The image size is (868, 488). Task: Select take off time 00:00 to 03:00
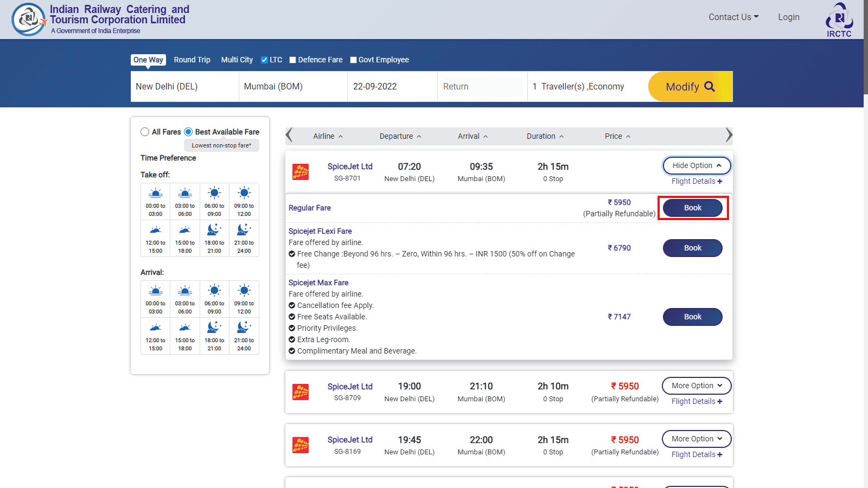[x=156, y=201]
